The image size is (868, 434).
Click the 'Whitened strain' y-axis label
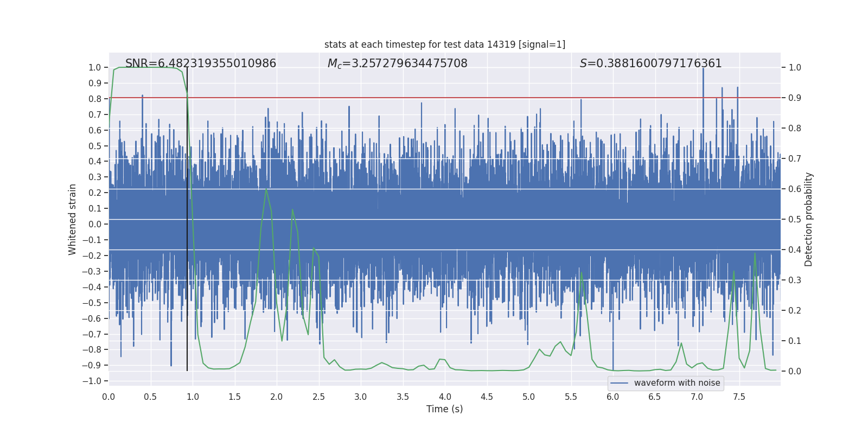click(x=73, y=219)
